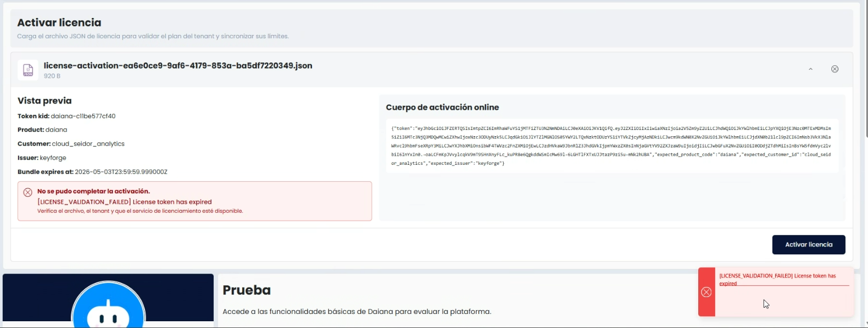Viewport: 868px width, 328px height.
Task: Click the Daiana robot avatar image
Action: click(108, 304)
